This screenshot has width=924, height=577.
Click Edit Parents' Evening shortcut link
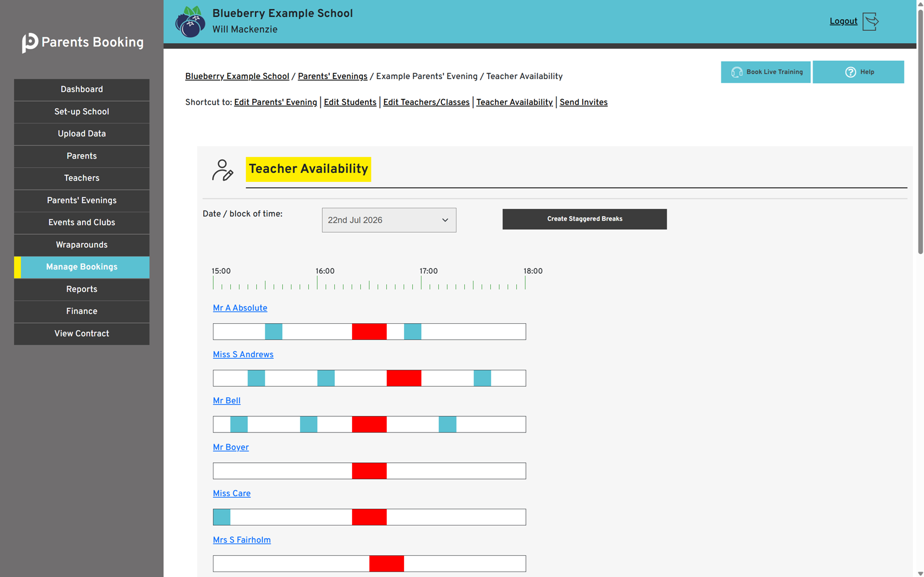tap(276, 103)
